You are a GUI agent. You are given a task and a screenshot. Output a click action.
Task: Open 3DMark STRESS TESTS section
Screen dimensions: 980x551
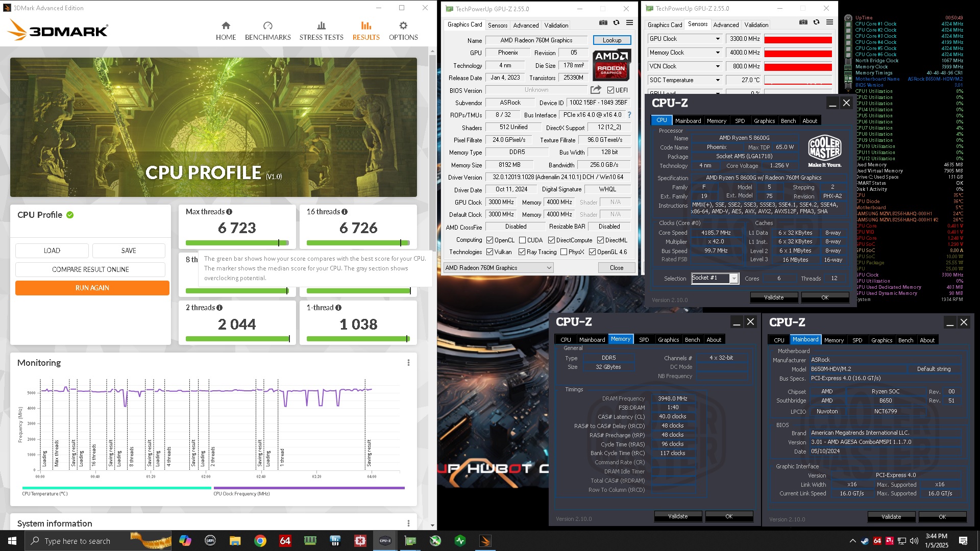click(321, 31)
